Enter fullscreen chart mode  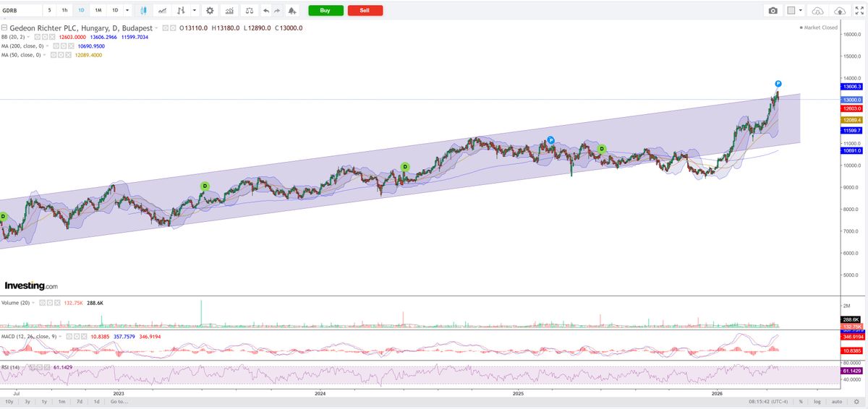(x=859, y=11)
